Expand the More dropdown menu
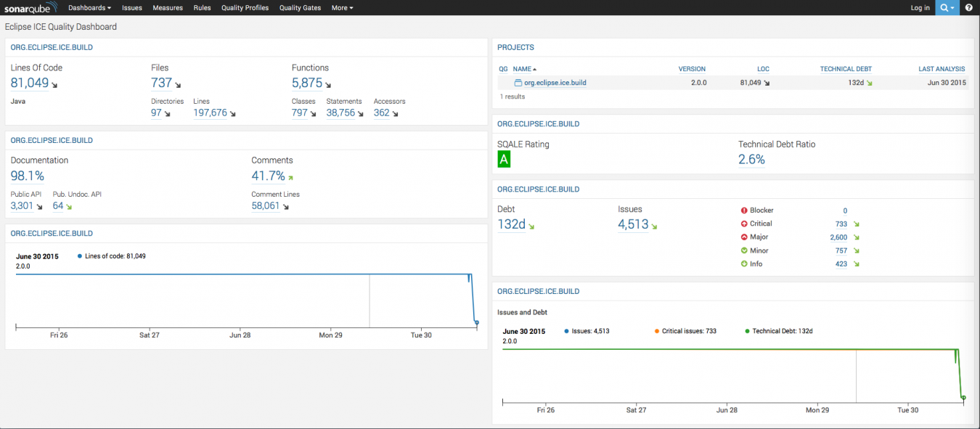This screenshot has width=980, height=429. [342, 8]
